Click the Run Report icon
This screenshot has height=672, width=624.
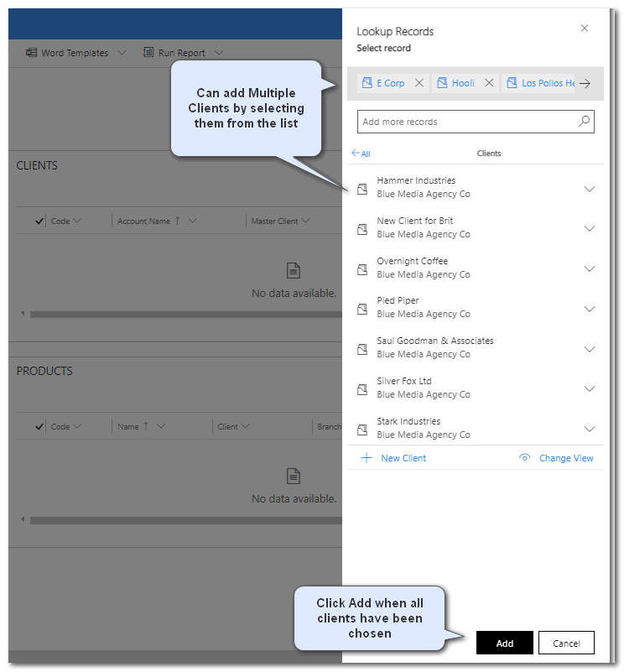(148, 53)
